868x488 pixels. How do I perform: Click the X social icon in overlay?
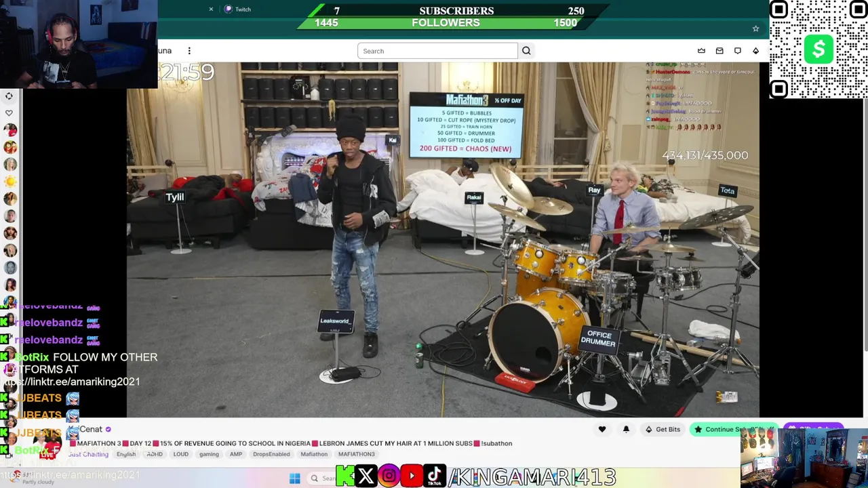pyautogui.click(x=366, y=476)
